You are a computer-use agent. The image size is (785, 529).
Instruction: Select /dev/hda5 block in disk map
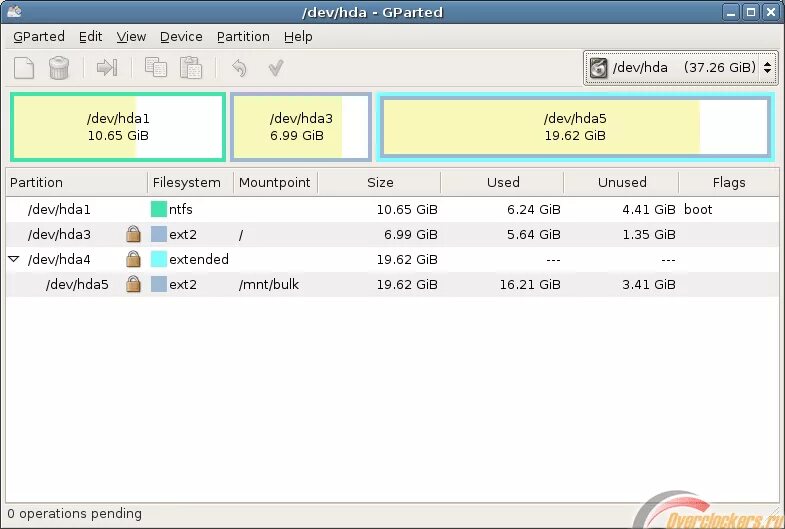click(575, 127)
